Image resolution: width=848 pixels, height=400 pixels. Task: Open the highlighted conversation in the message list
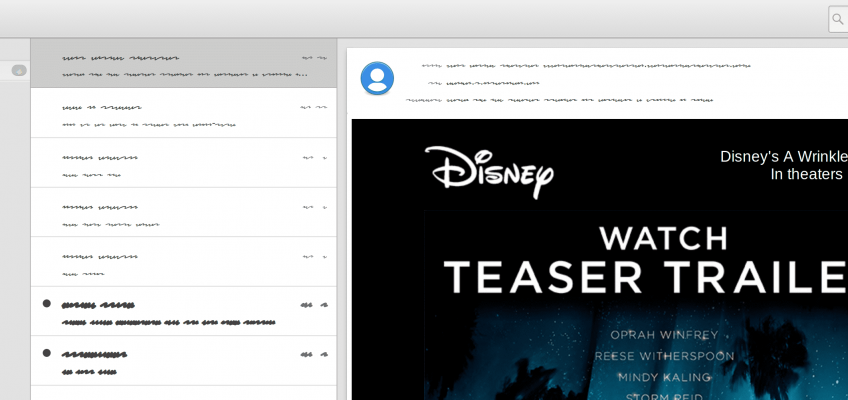pos(183,63)
